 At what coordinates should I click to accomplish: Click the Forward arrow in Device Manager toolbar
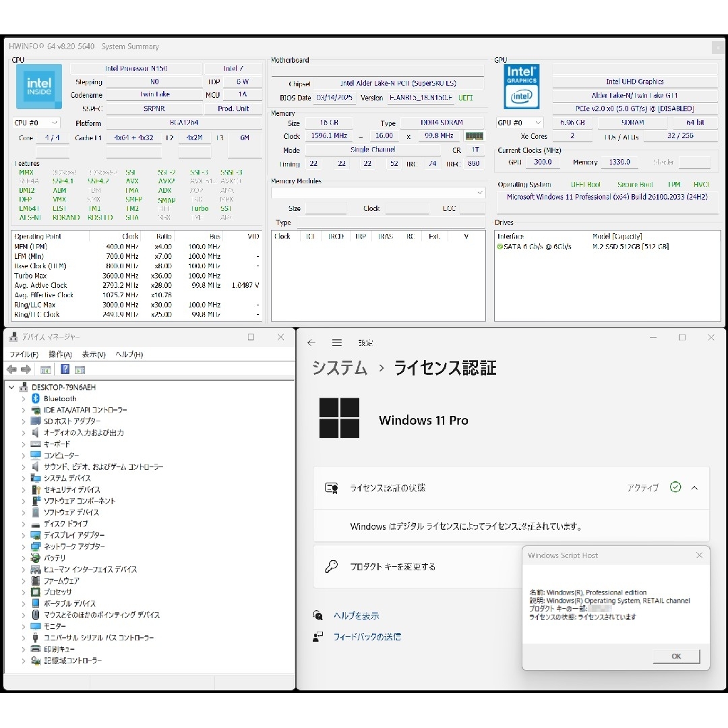26,369
